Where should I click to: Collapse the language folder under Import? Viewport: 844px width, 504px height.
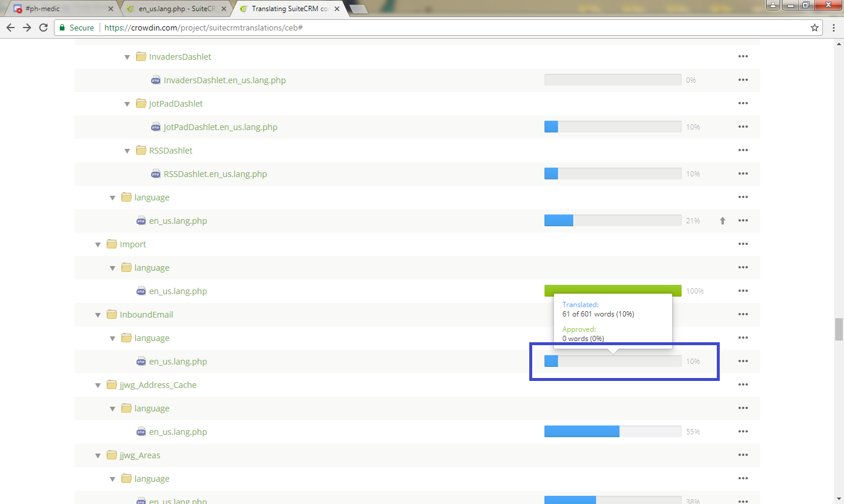(x=113, y=268)
